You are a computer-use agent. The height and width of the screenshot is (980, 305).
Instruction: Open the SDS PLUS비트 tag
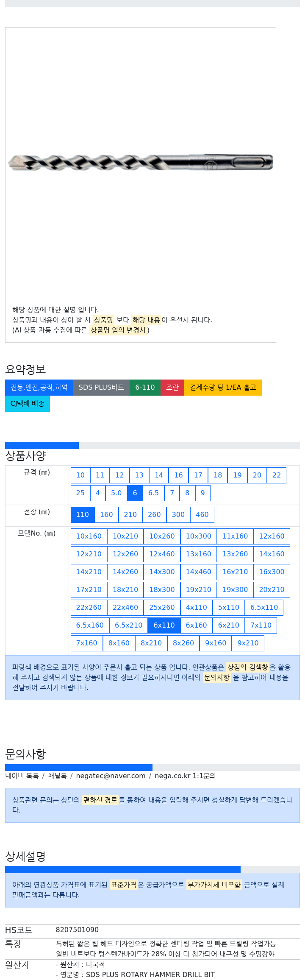click(101, 387)
